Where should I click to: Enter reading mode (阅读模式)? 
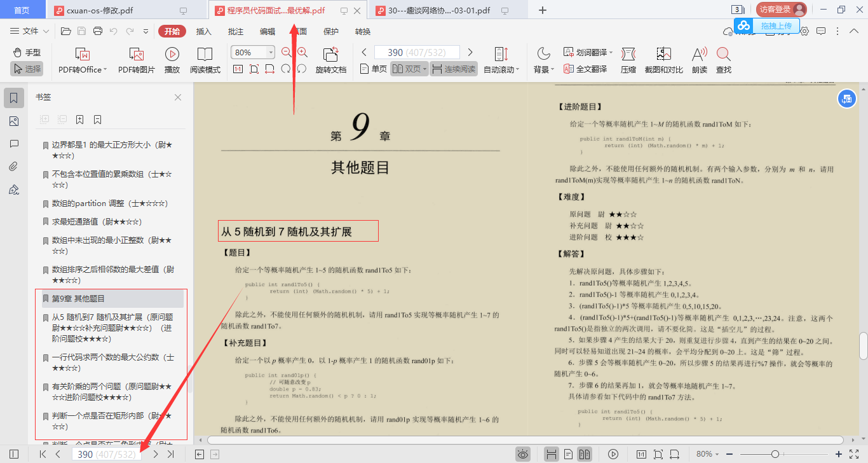(205, 60)
